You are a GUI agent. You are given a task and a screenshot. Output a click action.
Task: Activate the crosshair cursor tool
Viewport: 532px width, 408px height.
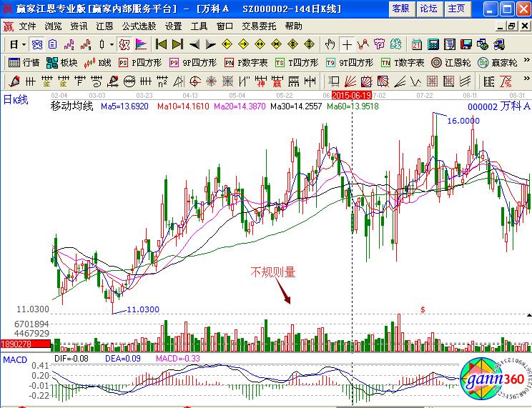coord(347,44)
